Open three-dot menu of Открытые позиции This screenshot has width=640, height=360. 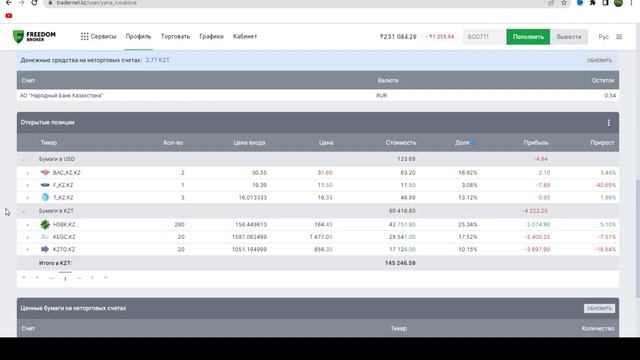(609, 122)
